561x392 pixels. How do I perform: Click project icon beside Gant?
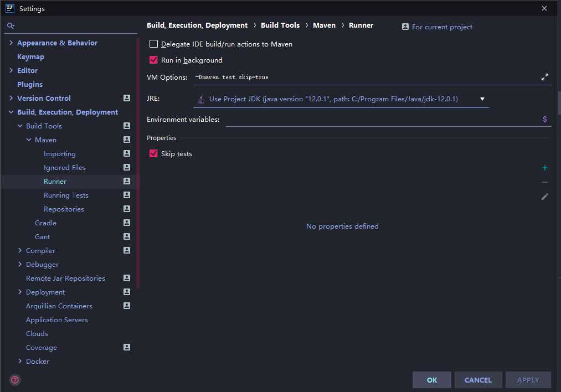pyautogui.click(x=127, y=236)
